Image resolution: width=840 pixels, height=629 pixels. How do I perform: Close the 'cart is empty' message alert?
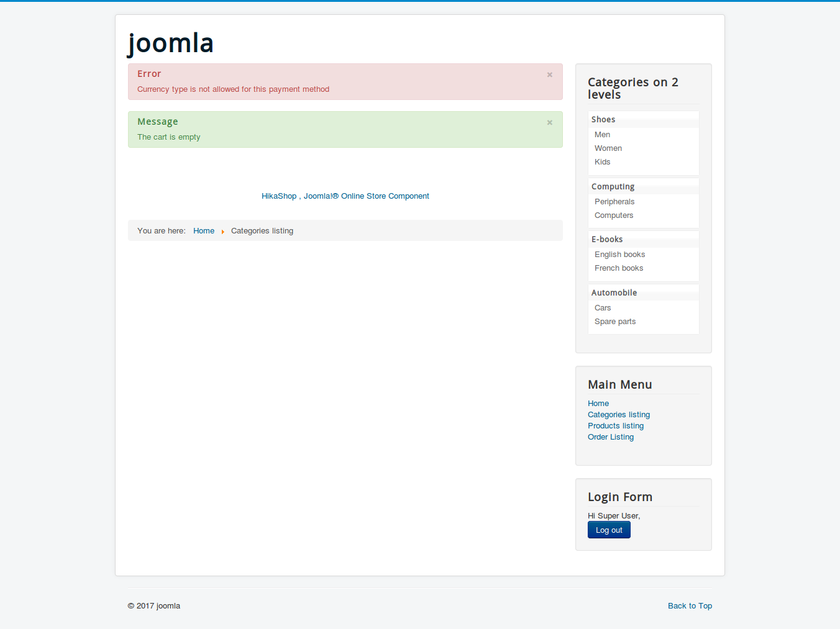point(549,122)
